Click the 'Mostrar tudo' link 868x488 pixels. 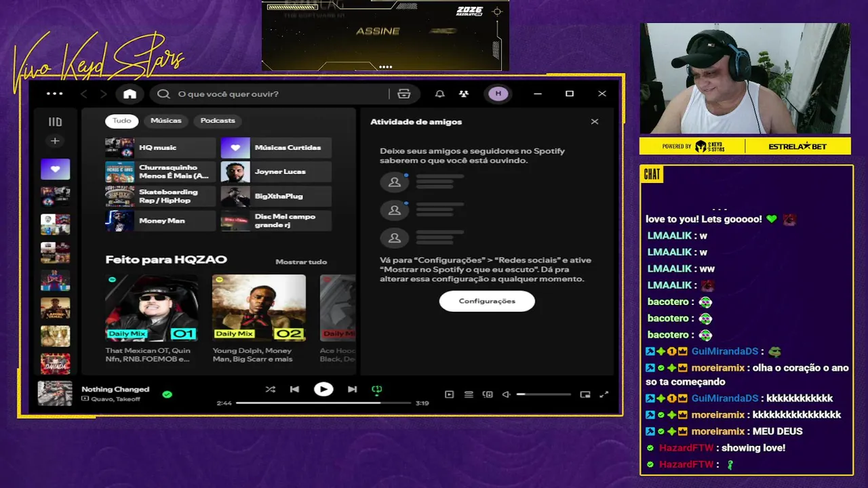[301, 262]
